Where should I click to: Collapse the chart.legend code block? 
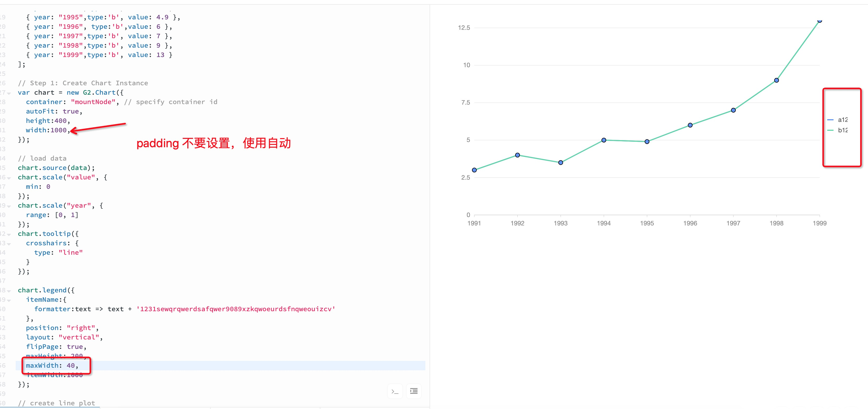pyautogui.click(x=9, y=291)
